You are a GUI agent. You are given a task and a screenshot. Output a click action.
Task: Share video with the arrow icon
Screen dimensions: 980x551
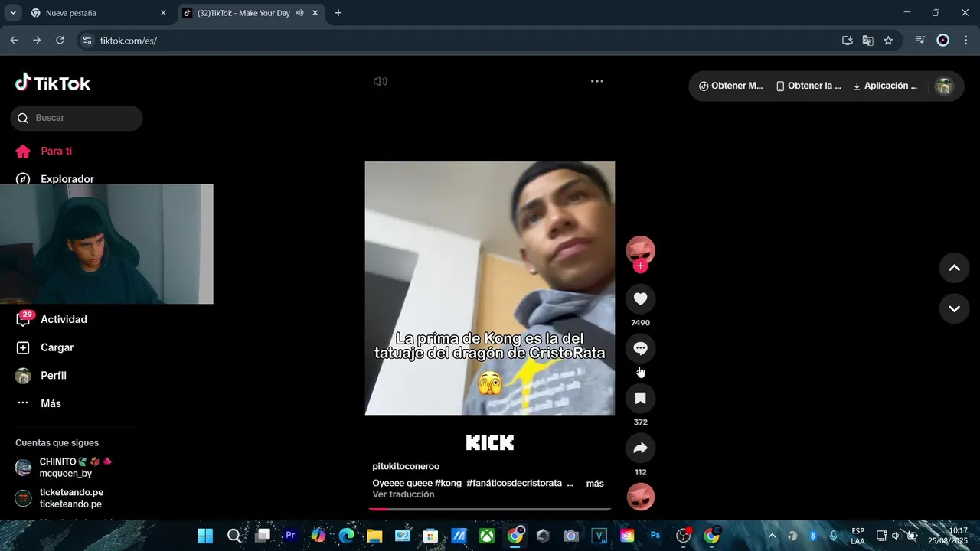[x=641, y=448]
